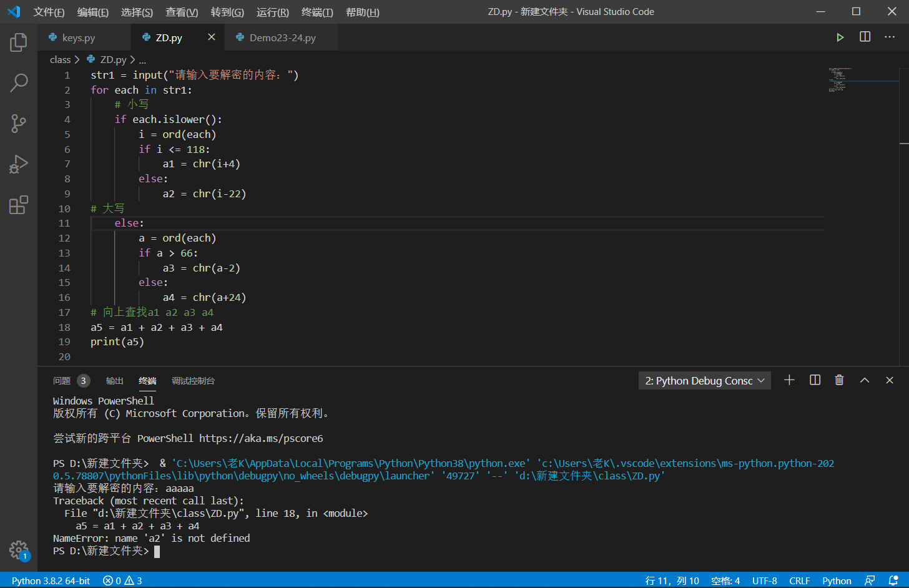Open the editor More Actions ellipsis
The width and height of the screenshot is (909, 588).
click(x=890, y=37)
